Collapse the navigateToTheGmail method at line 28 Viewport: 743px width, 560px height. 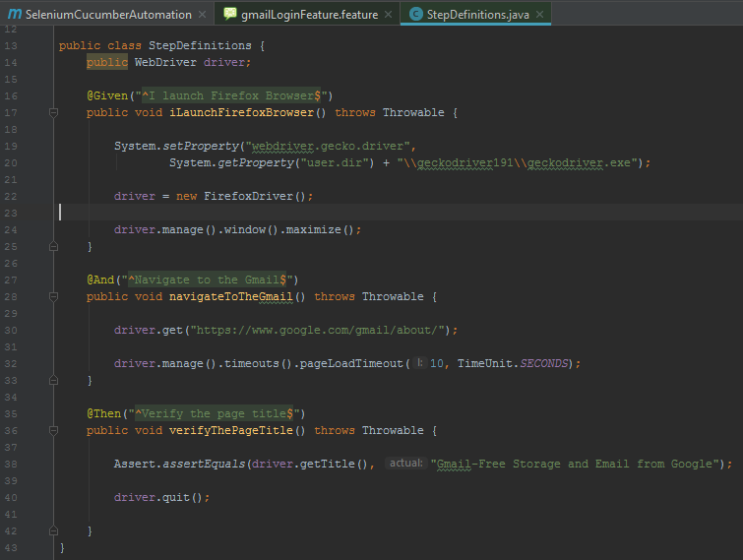pyautogui.click(x=53, y=296)
